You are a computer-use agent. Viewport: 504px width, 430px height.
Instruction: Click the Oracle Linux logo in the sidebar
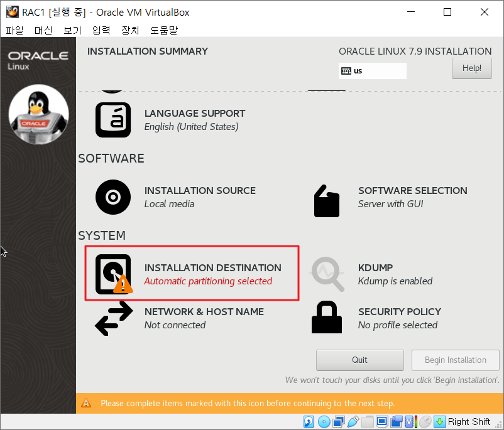point(38,60)
